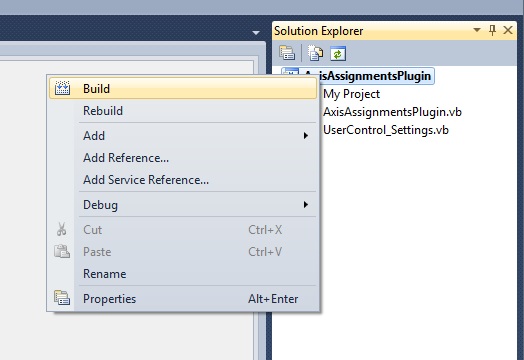The height and width of the screenshot is (360, 524).
Task: Click the Build icon in context menu
Action: [x=62, y=88]
